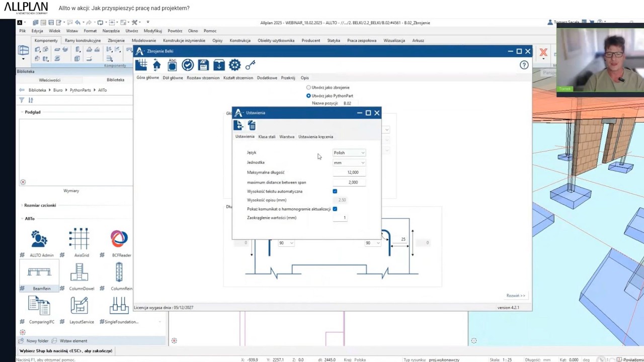Click the download box icon in Zbrojenie Belki
Screen dimensions: 644x362
coord(219,65)
